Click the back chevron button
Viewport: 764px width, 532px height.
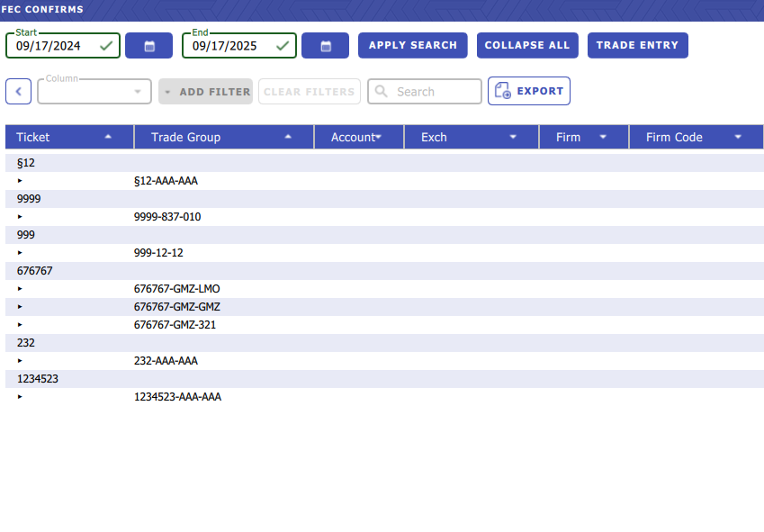pos(18,92)
